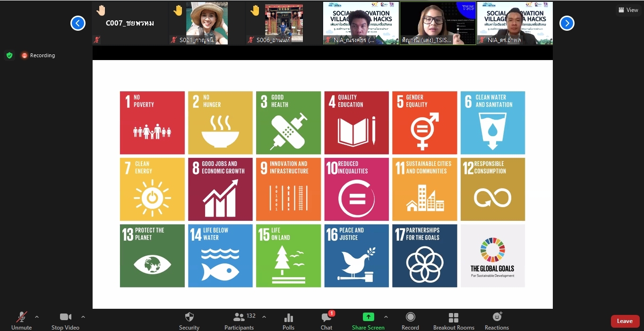
Task: Open the Security shield menu
Action: 189,321
